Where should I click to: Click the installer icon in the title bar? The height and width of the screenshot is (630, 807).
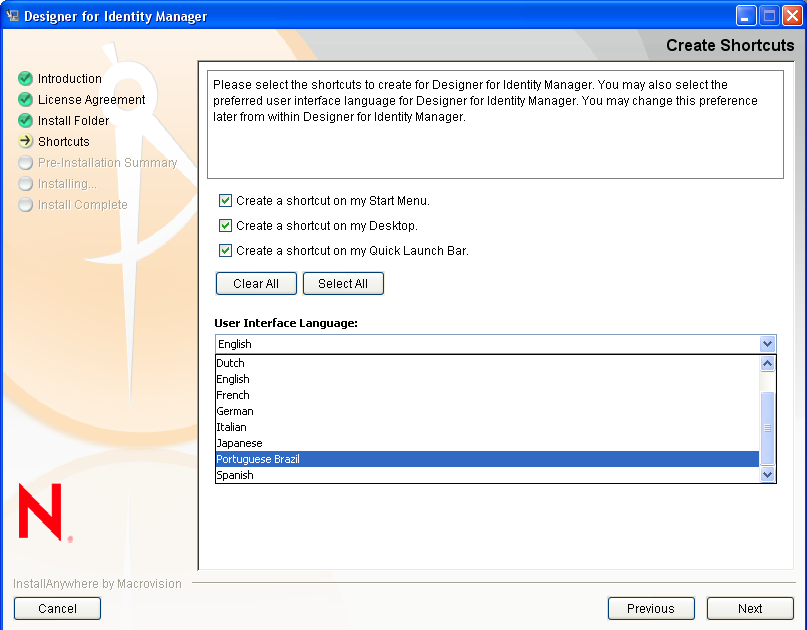(x=13, y=15)
